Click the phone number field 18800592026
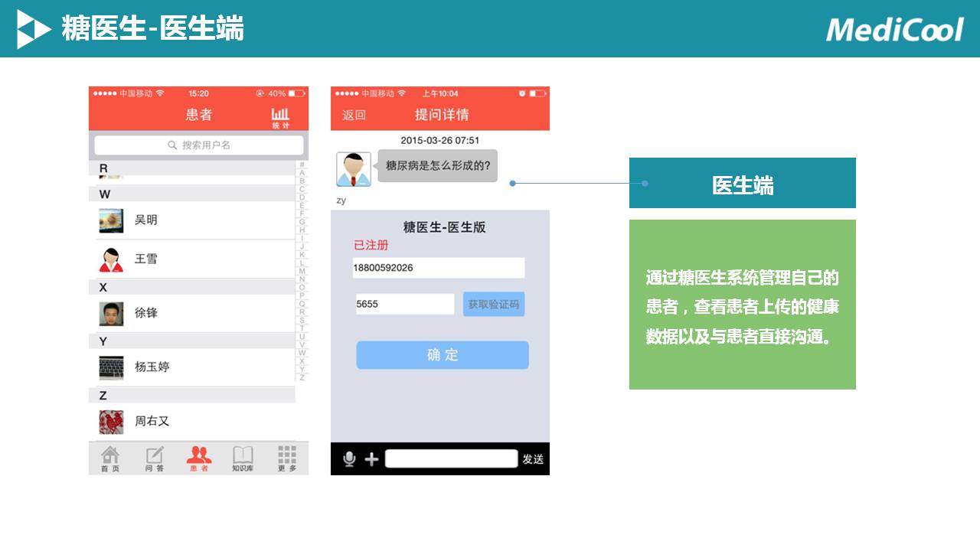This screenshot has width=980, height=551. click(438, 268)
